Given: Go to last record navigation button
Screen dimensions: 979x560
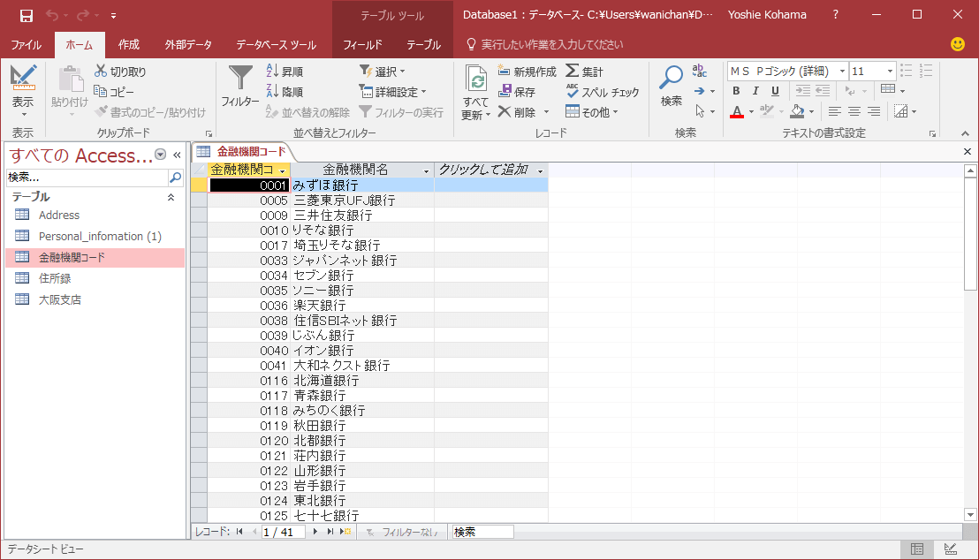Looking at the screenshot, I should click(x=330, y=532).
